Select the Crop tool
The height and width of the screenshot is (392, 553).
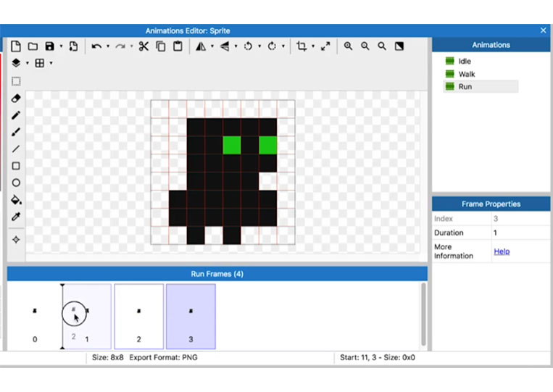point(302,46)
